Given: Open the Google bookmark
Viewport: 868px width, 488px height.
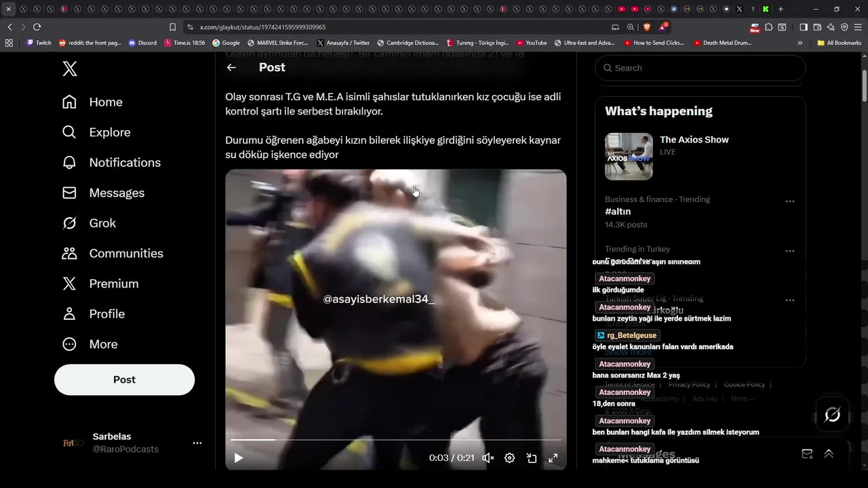Looking at the screenshot, I should [226, 43].
